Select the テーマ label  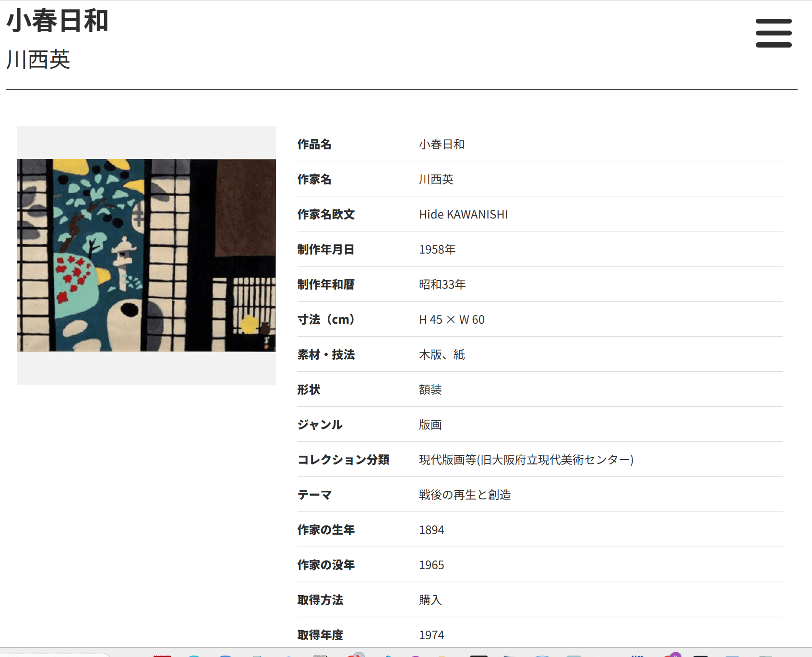[x=314, y=495]
